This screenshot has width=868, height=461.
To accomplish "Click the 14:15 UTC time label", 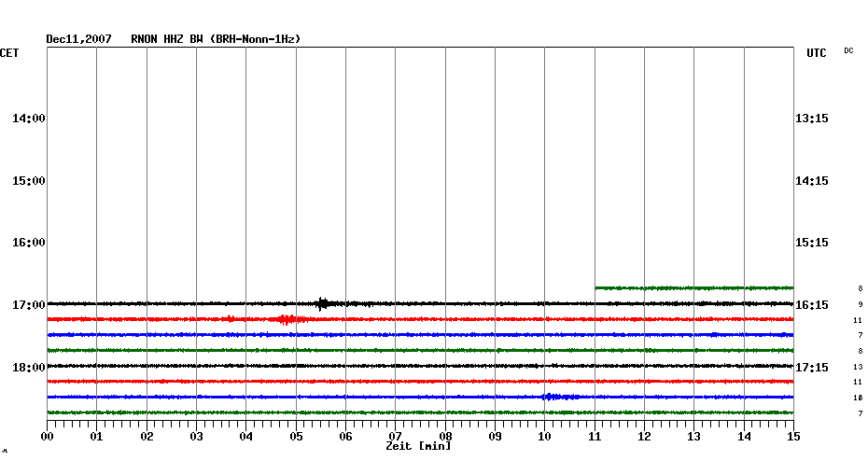I will [812, 181].
